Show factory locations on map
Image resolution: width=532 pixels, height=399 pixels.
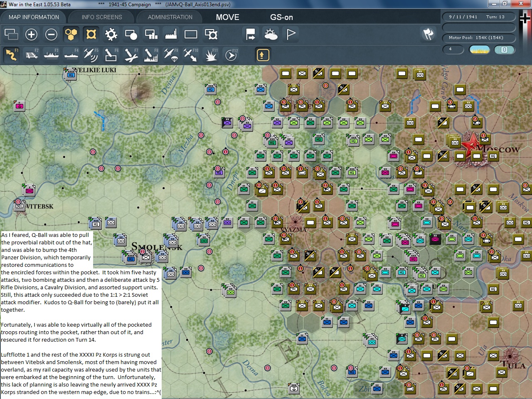click(171, 34)
